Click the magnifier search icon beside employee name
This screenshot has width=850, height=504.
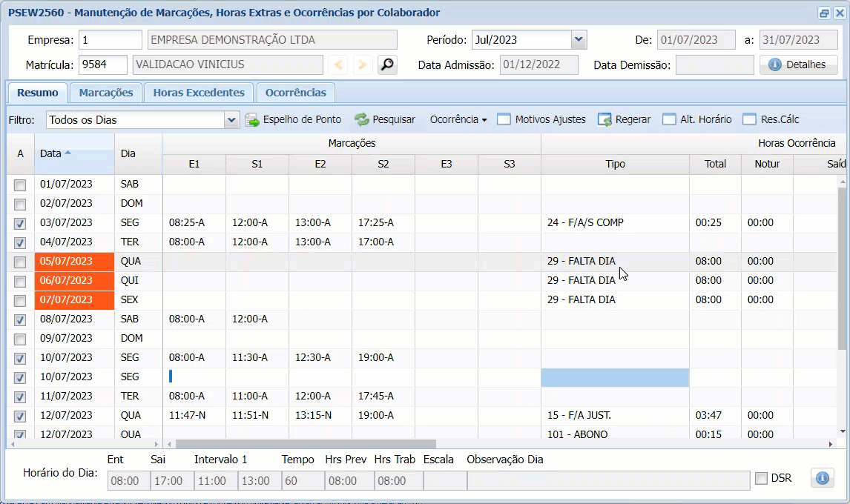tap(386, 65)
